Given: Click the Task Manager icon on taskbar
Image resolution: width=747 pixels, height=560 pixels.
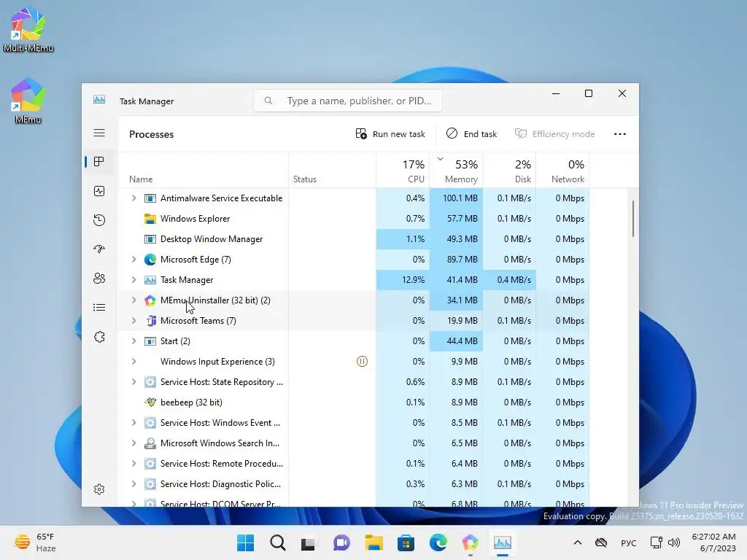Looking at the screenshot, I should tap(503, 542).
